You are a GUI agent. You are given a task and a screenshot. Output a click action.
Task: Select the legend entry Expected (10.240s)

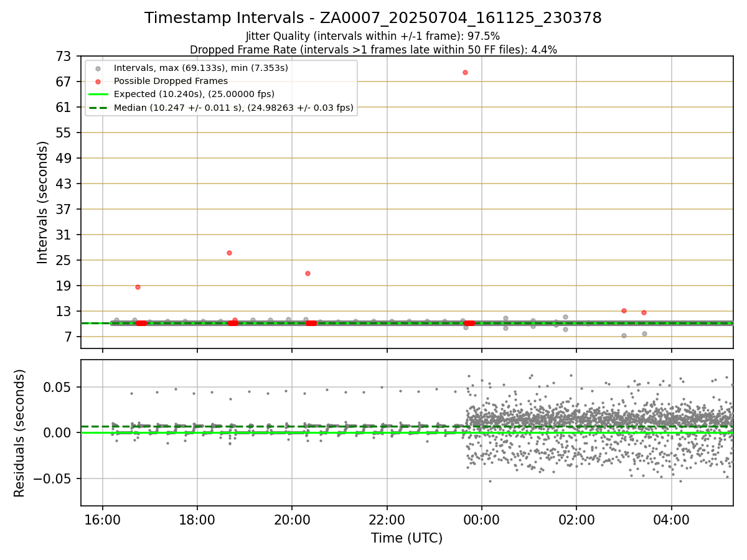pyautogui.click(x=194, y=94)
